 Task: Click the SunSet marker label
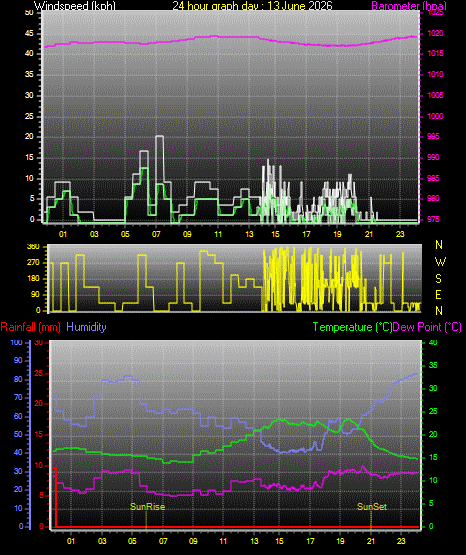[372, 507]
